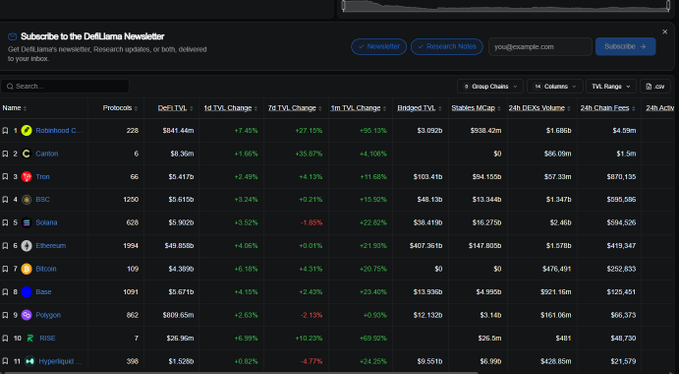Click the Ethereum logo icon
This screenshot has width=679, height=374.
pos(26,246)
